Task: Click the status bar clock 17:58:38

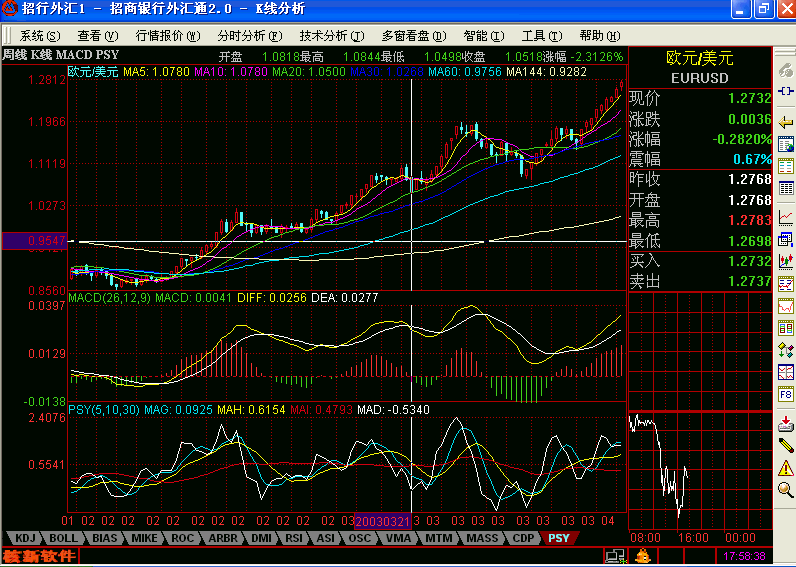Action: [744, 556]
